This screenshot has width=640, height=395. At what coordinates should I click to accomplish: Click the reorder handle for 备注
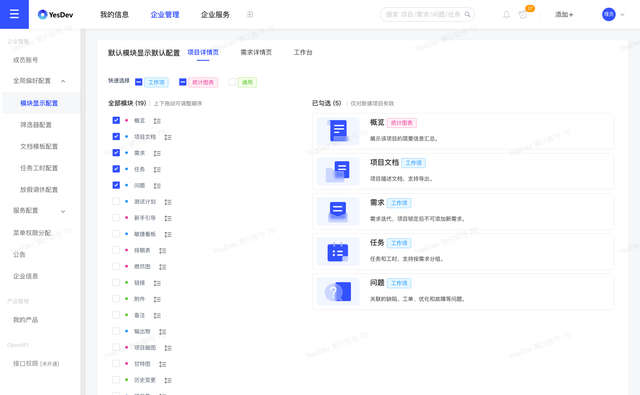click(157, 315)
